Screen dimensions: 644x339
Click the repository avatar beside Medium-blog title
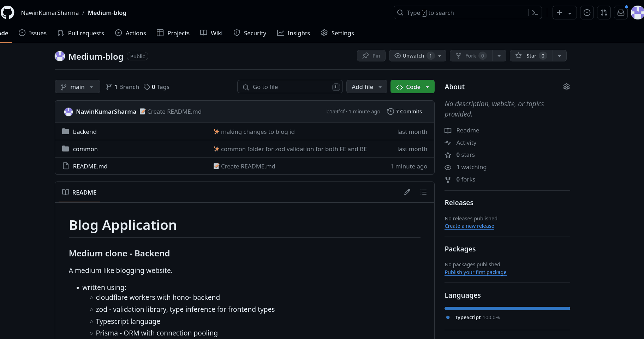click(x=60, y=56)
